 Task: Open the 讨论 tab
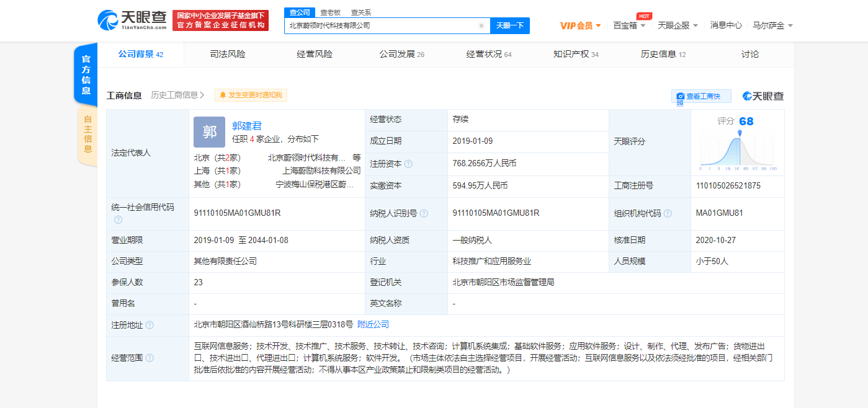749,54
